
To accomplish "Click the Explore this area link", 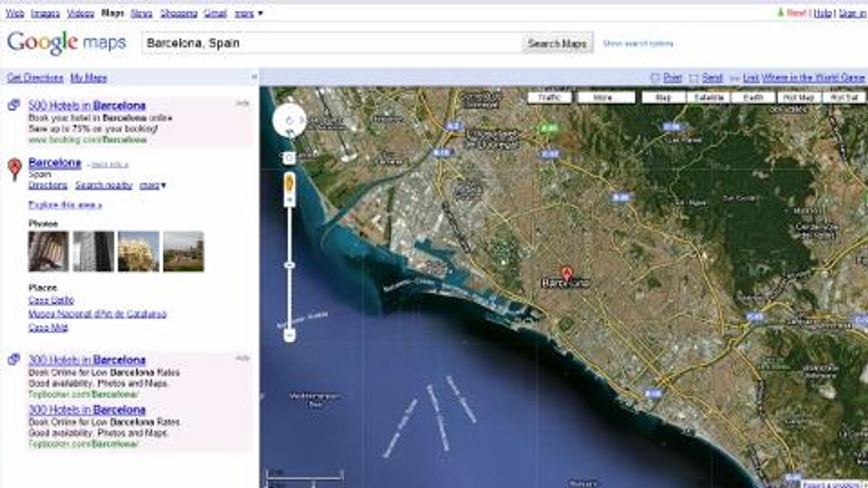I will pyautogui.click(x=65, y=205).
